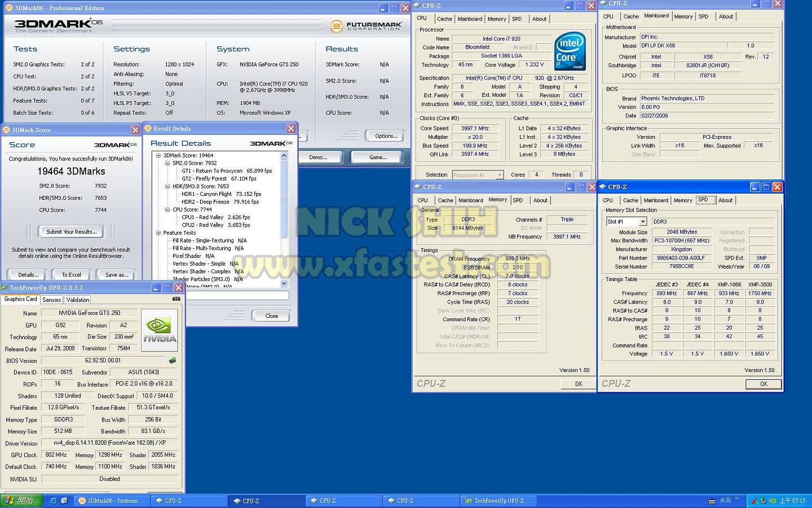Click Result Details scrollbar down arrow

(x=284, y=283)
